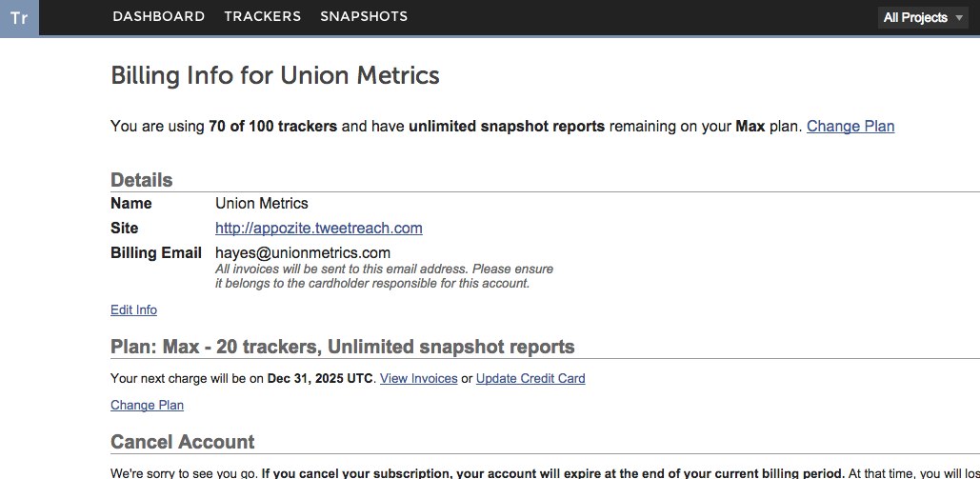The width and height of the screenshot is (980, 479).
Task: Click the '70 of 100 trackers' text
Action: point(273,127)
